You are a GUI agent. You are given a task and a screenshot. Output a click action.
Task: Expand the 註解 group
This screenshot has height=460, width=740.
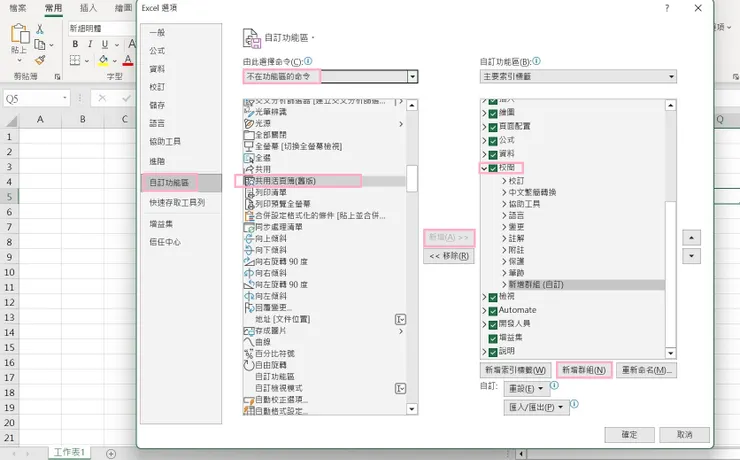coord(504,238)
